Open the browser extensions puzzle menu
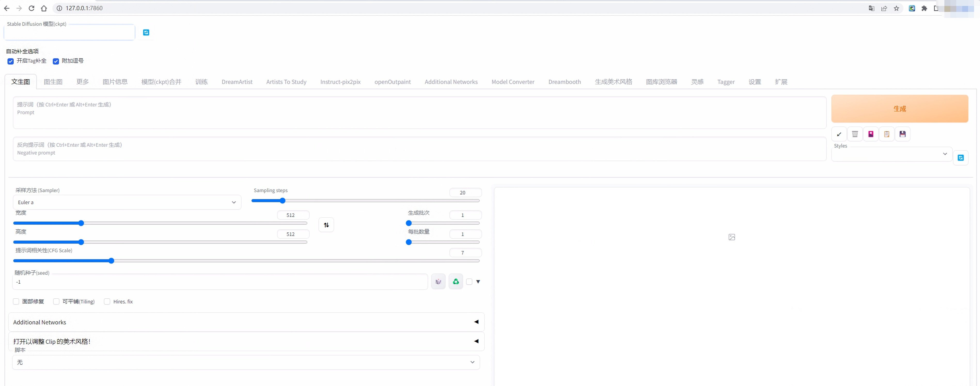Screen dimensions: 980x386 (x=924, y=8)
